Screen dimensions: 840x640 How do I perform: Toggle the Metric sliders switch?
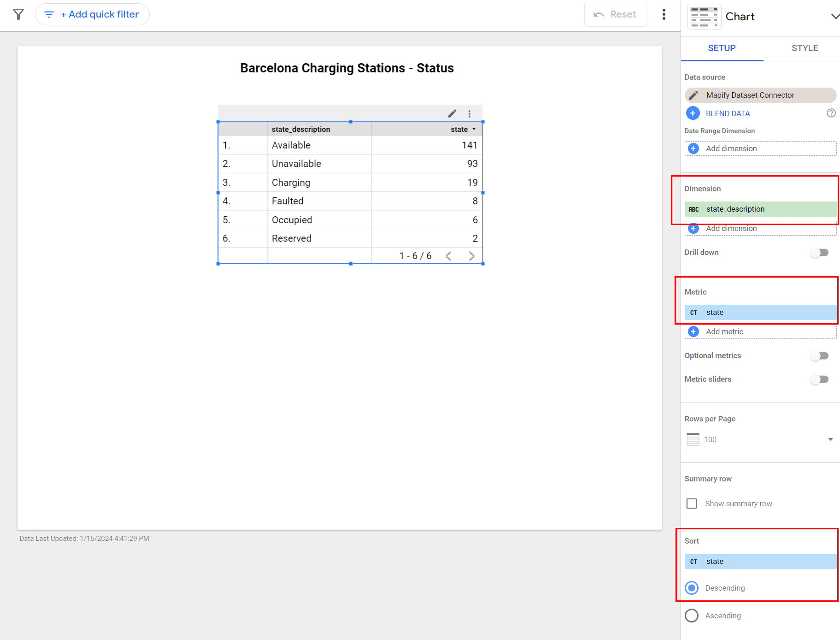tap(820, 379)
